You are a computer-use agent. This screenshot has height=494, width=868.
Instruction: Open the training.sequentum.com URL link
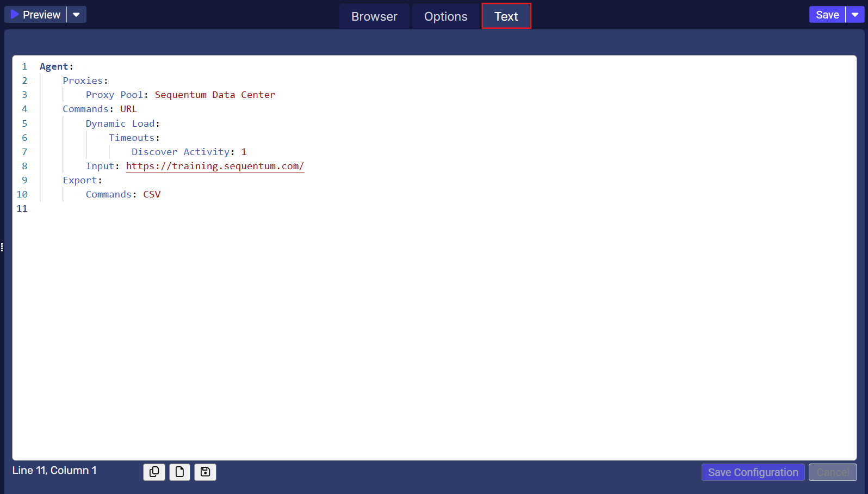click(x=215, y=166)
